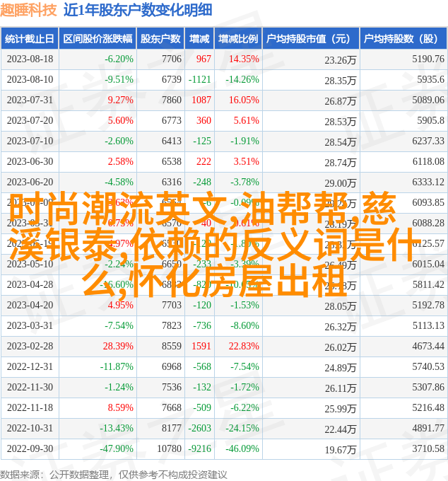The width and height of the screenshot is (448, 481).
Task: Click the date cell 2022-11-18
Action: point(30,408)
